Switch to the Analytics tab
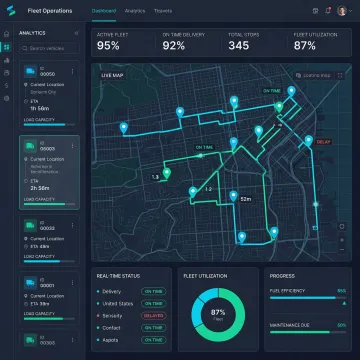The height and width of the screenshot is (360, 360). pos(135,11)
